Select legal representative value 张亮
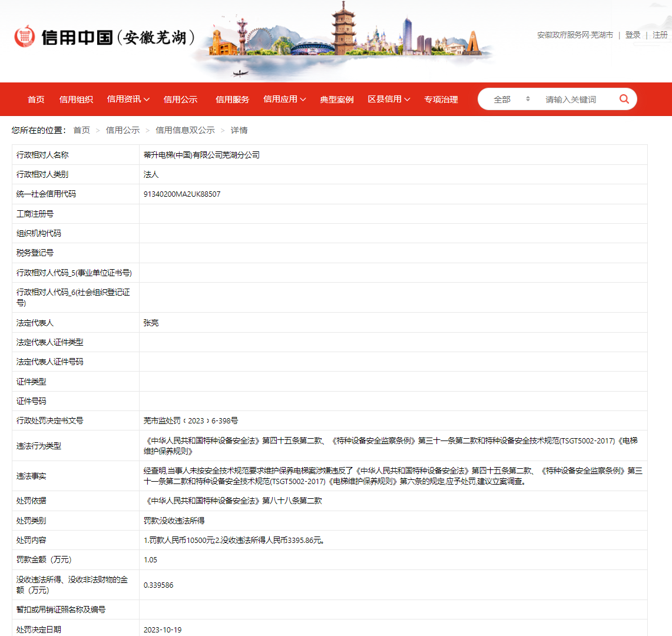Screen dimensions: 672x636 pyautogui.click(x=151, y=323)
